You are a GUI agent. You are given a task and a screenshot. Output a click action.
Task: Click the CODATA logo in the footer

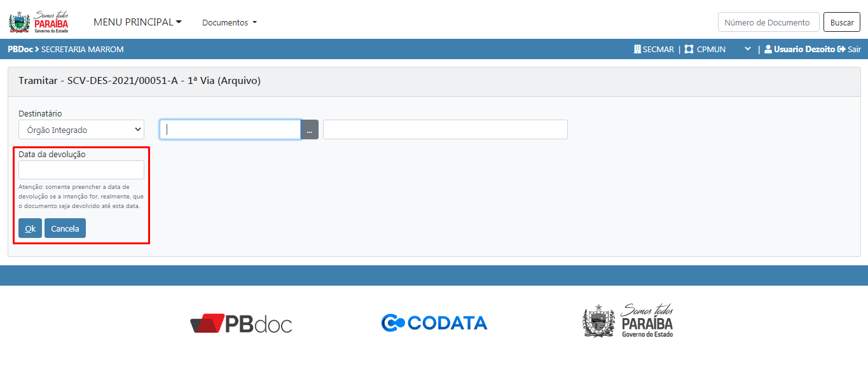(x=434, y=323)
